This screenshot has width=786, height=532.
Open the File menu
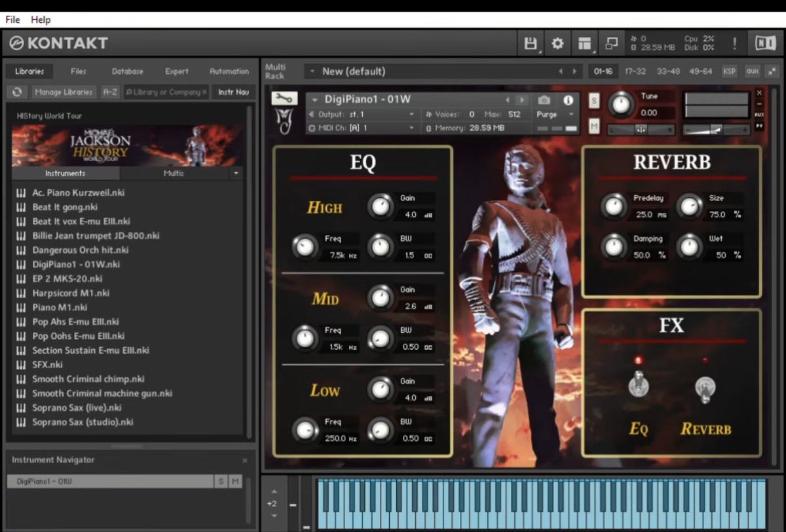coord(12,20)
